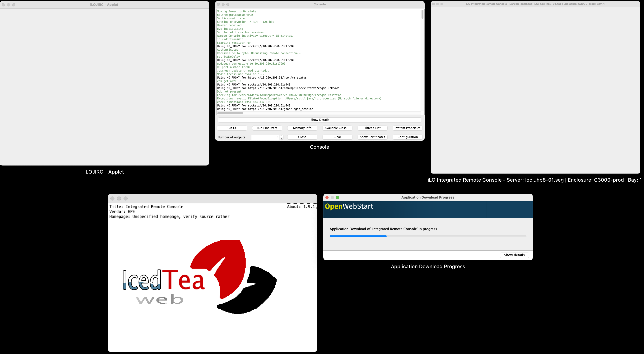The image size is (644, 354).
Task: Select the iLOJIRC - Applet window thumbnail
Action: 104,83
